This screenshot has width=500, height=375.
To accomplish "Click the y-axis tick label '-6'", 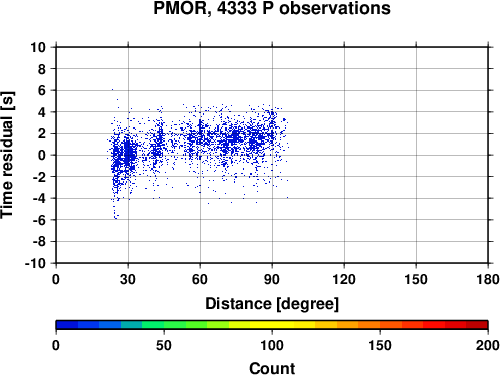I will 39,220.
